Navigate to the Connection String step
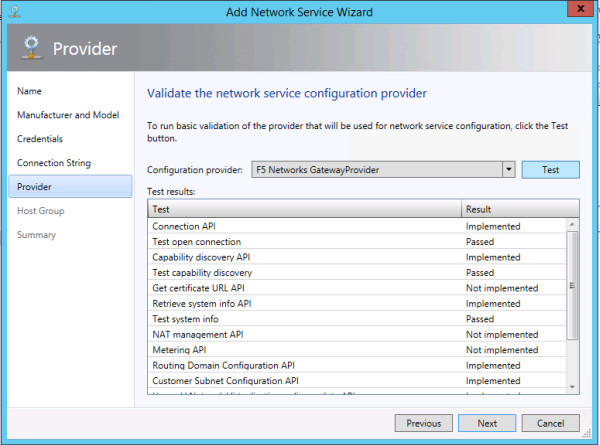This screenshot has width=600, height=445. (x=54, y=163)
